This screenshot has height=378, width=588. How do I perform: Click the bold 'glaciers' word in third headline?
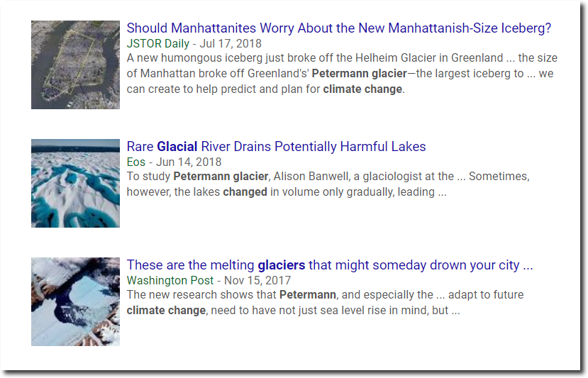282,265
